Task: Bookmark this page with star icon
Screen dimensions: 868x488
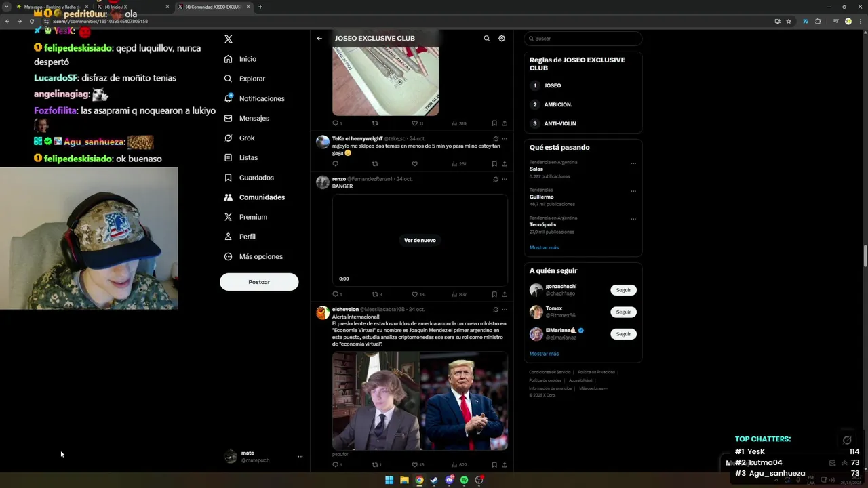Action: 789,21
